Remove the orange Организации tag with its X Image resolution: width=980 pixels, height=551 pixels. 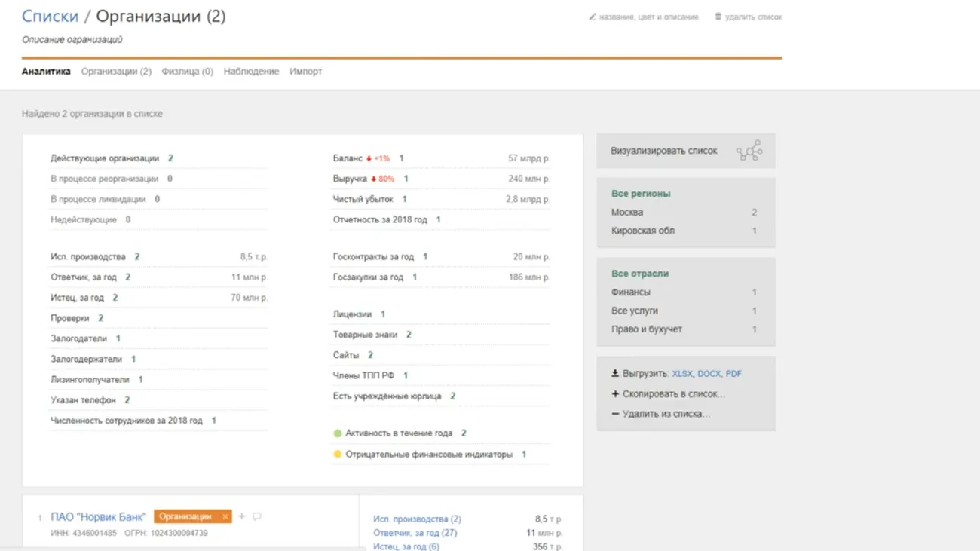point(225,516)
